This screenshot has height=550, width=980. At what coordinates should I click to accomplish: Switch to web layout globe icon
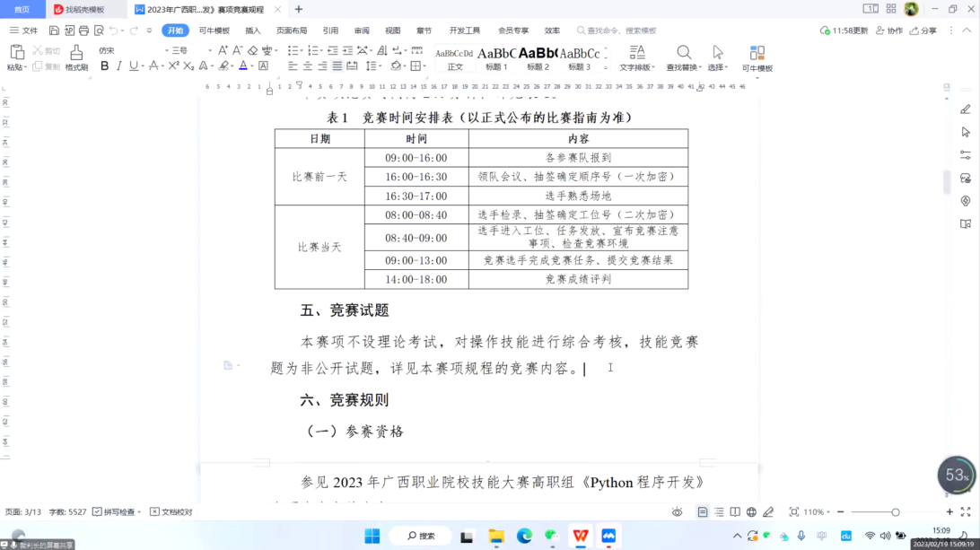coord(751,512)
